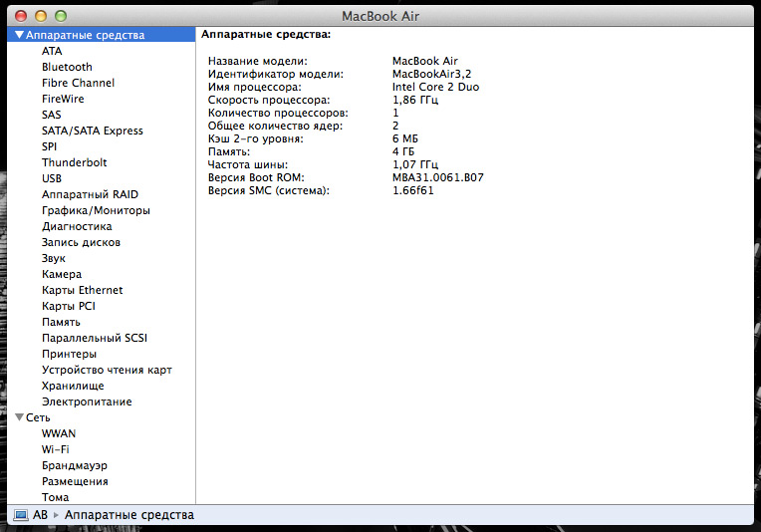Open Электропитание power info
The image size is (761, 532).
click(x=87, y=401)
